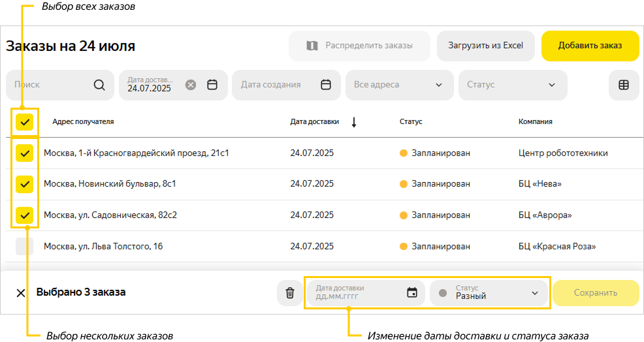Toggle the select-all header checkbox
Screen dimensions: 644x342
25,122
